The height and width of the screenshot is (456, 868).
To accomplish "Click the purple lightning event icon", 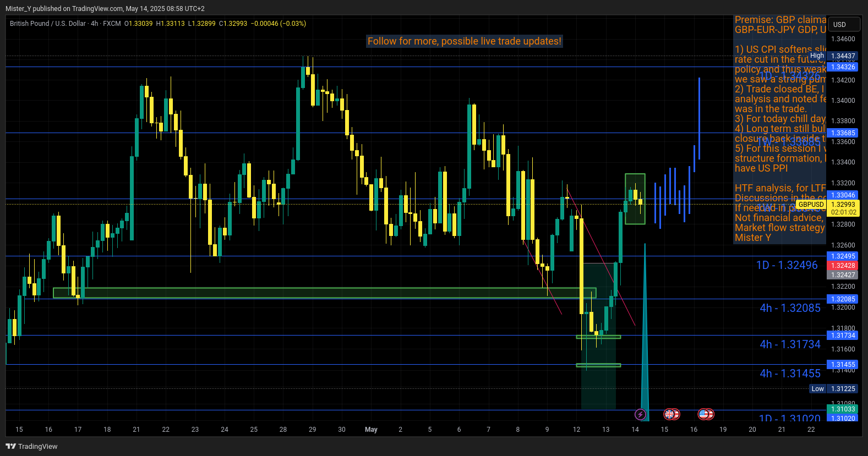I will 640,414.
